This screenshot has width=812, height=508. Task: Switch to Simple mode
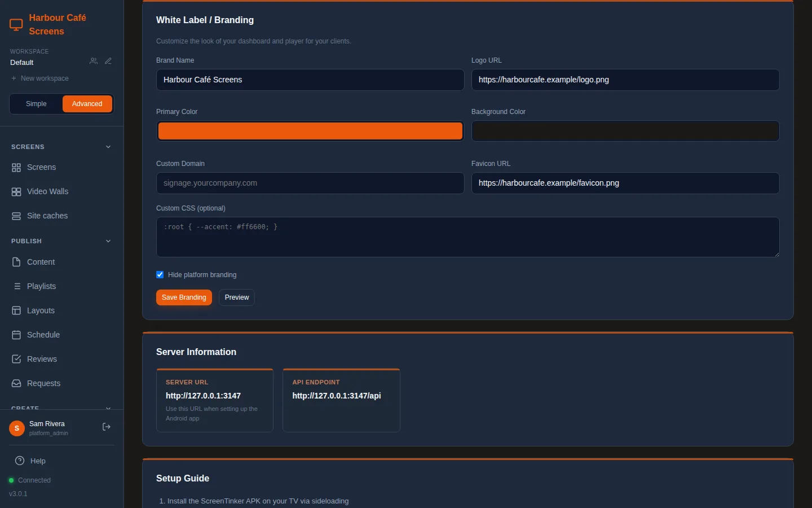point(36,104)
